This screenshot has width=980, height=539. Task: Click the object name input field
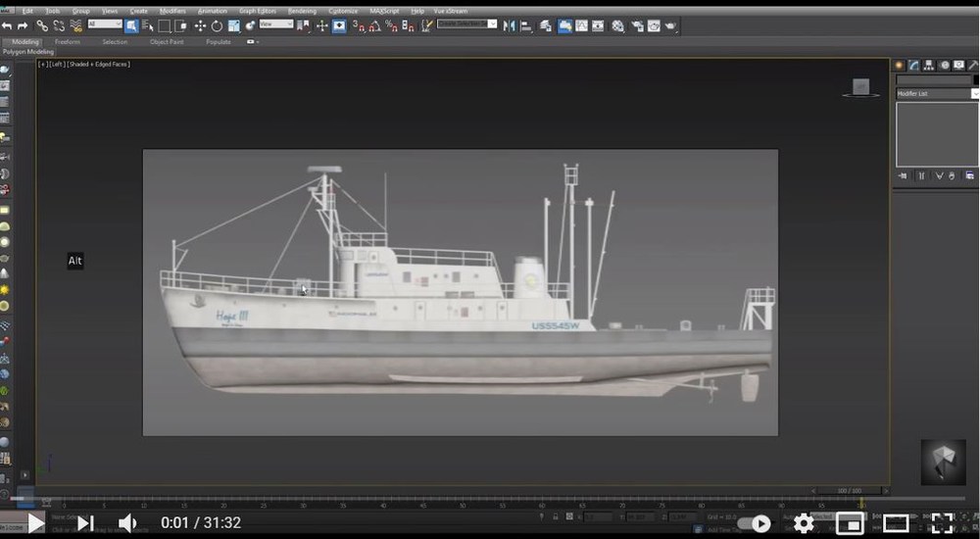click(x=934, y=80)
